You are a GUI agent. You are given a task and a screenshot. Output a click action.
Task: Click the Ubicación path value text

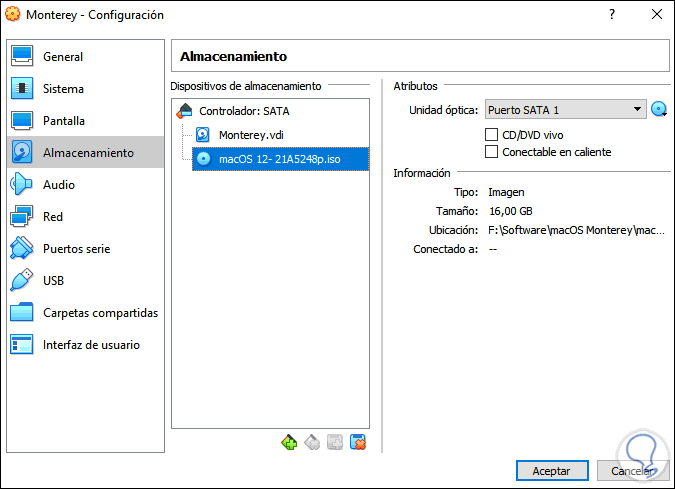click(576, 230)
